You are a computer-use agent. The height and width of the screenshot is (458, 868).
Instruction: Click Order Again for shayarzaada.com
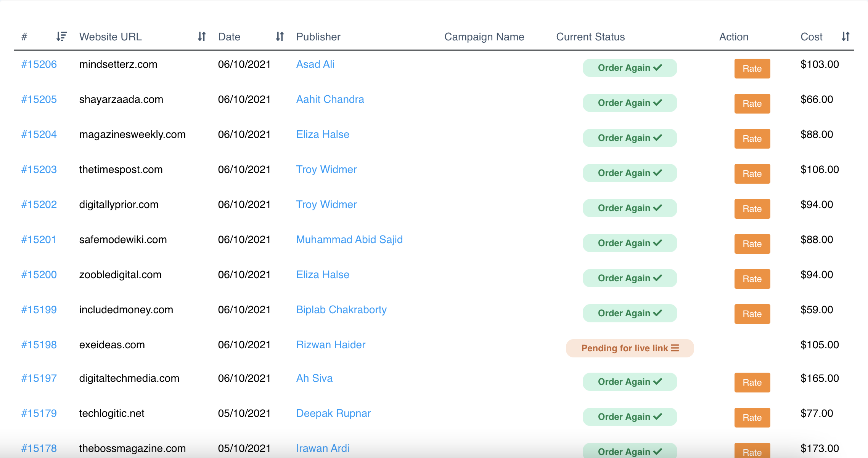(630, 103)
